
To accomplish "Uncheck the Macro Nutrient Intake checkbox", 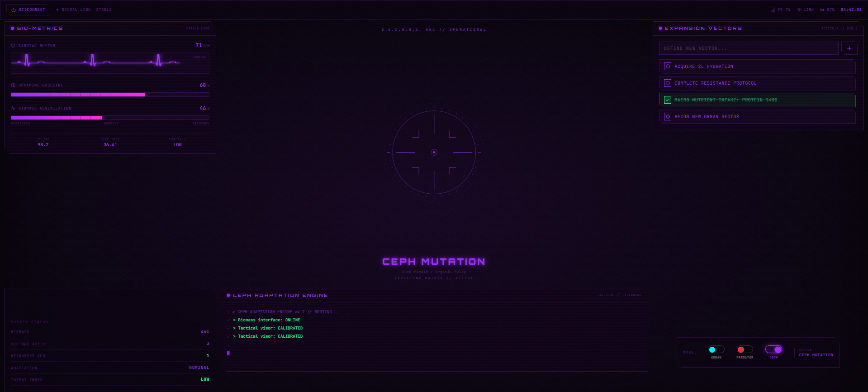I will (667, 100).
